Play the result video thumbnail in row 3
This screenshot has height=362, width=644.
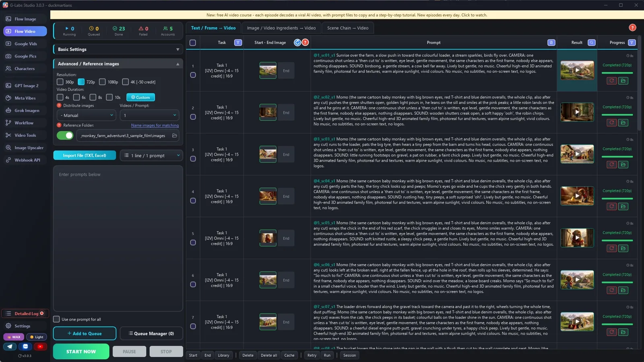click(x=577, y=154)
